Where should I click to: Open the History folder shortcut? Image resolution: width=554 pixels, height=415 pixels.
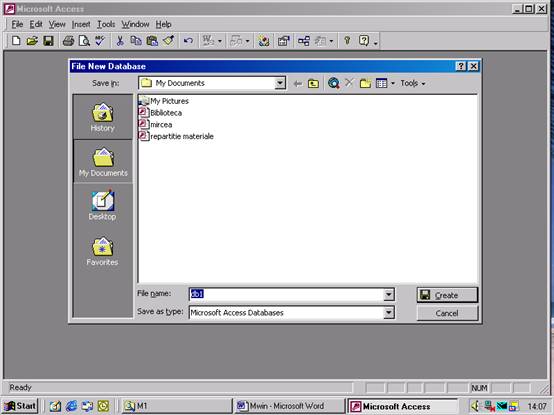point(102,117)
